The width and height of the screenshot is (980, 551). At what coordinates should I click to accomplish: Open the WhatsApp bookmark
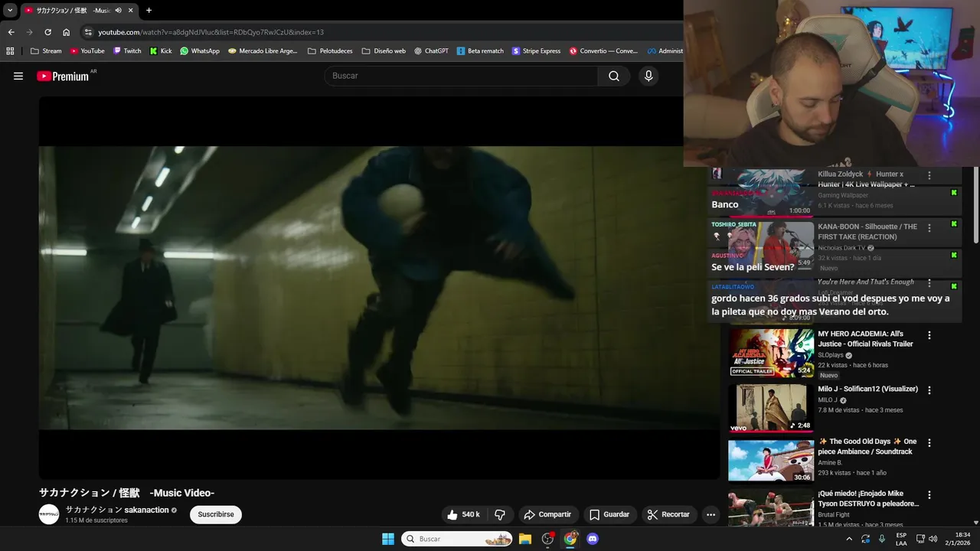[200, 51]
